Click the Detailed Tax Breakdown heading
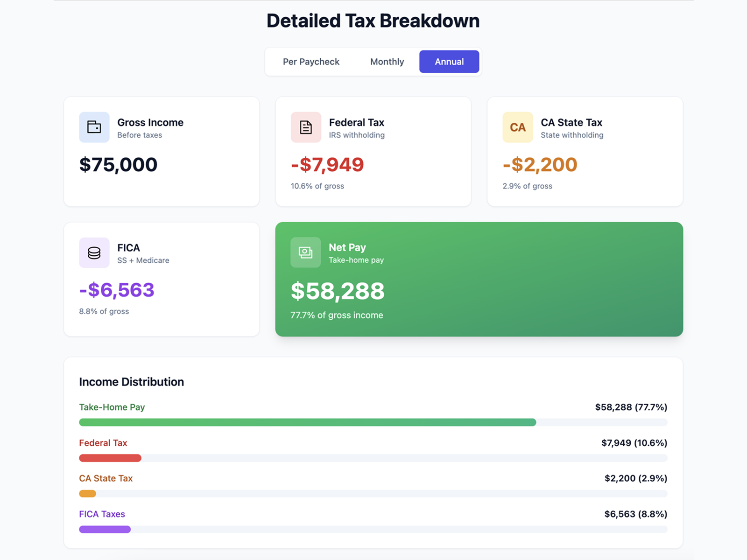This screenshot has width=747, height=560. pos(373,20)
